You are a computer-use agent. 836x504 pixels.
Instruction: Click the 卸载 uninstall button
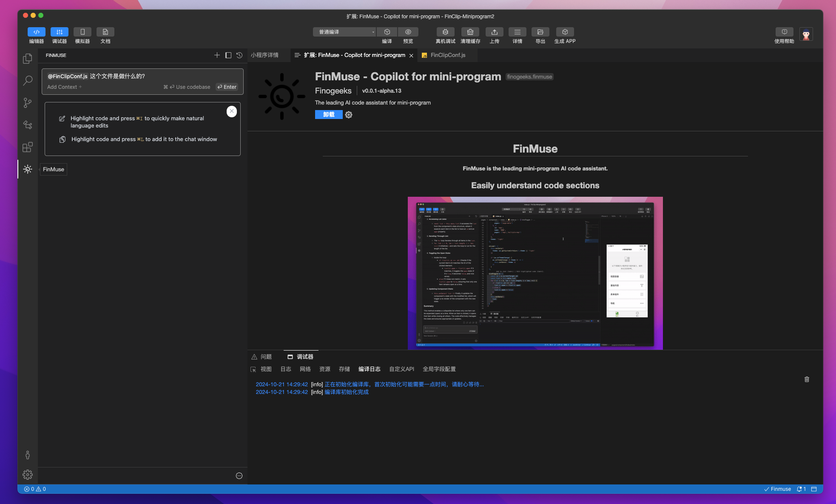pyautogui.click(x=329, y=115)
